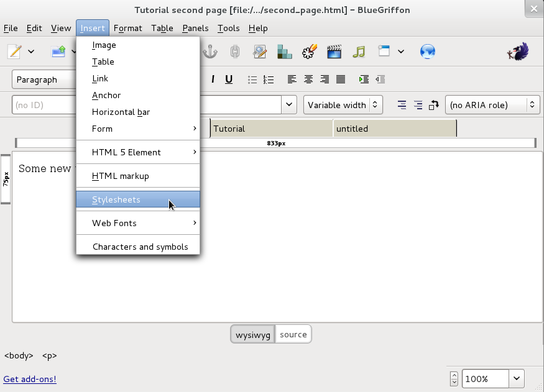Expand the 100% zoom level dropdown
544x392 pixels.
pos(517,378)
